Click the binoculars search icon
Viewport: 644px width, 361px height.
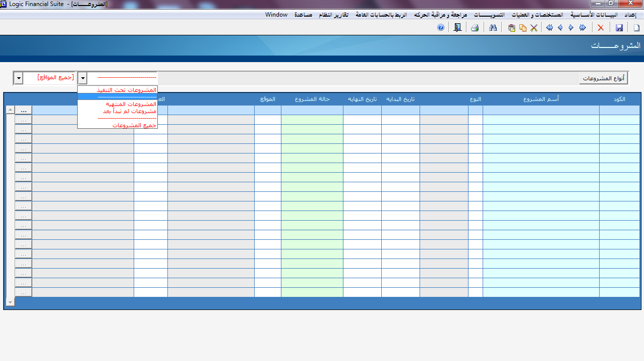(493, 28)
